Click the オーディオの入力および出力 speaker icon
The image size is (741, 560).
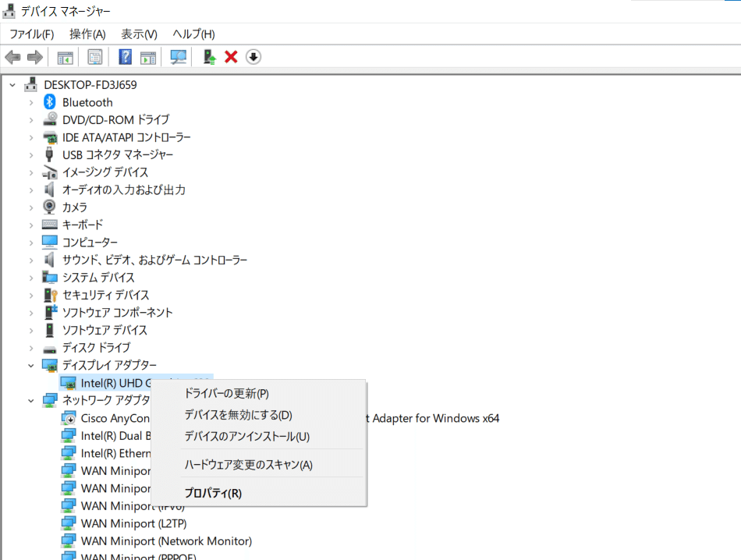pos(49,190)
